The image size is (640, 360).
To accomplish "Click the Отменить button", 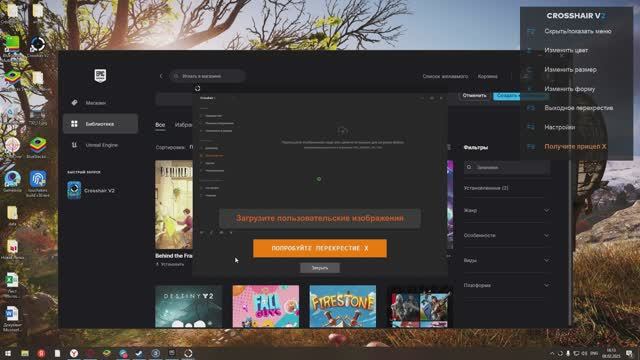I will click(x=474, y=96).
